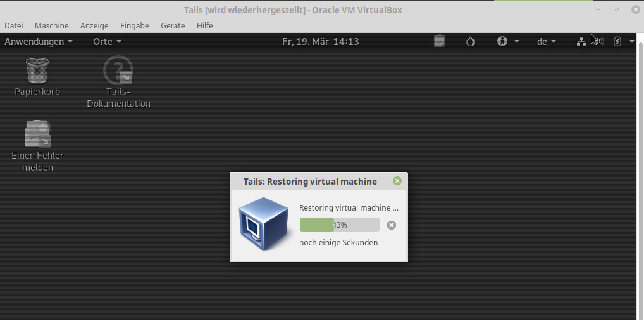
Task: Maximize the VirtualBox window
Action: [x=617, y=10]
